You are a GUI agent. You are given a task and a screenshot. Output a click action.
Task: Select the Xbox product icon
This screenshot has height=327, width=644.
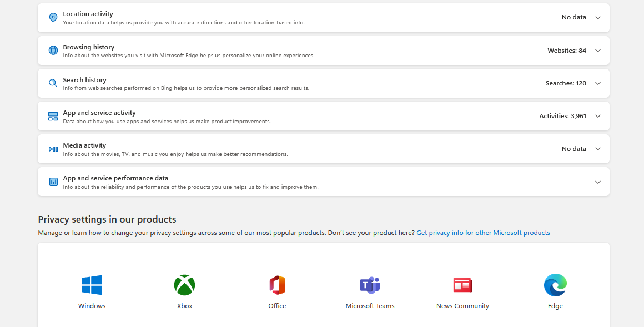184,285
